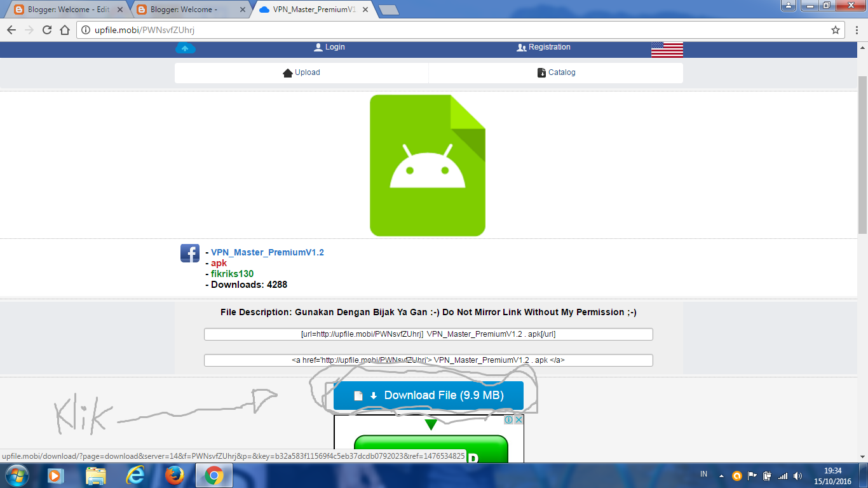
Task: Click the Downloads: 4288 text
Action: tap(249, 285)
